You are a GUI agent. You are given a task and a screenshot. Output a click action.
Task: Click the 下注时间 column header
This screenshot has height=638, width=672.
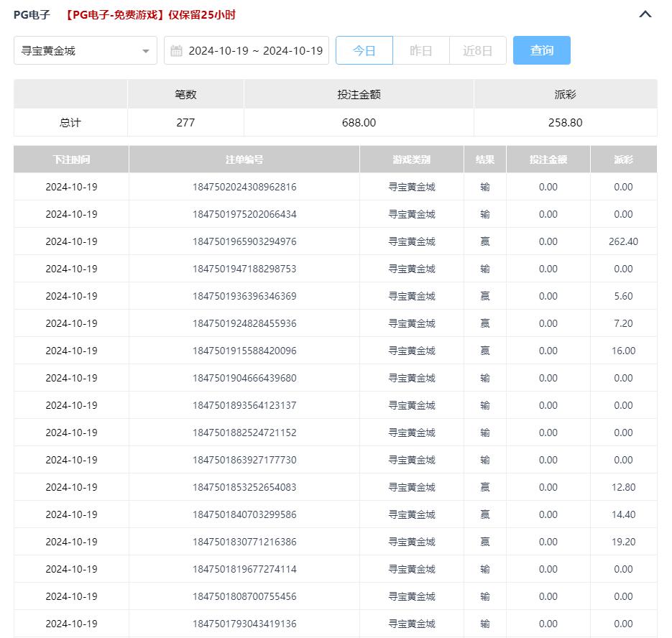point(71,159)
